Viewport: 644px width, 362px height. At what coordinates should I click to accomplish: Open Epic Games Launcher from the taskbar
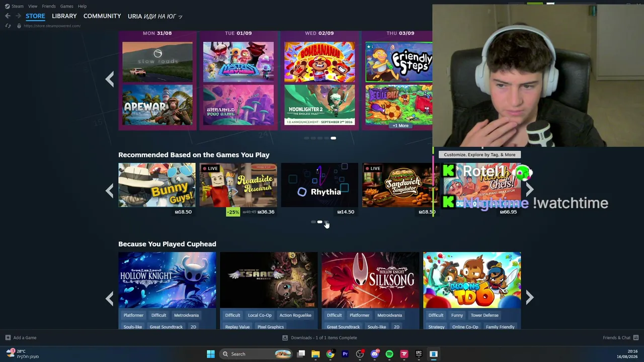(419, 354)
